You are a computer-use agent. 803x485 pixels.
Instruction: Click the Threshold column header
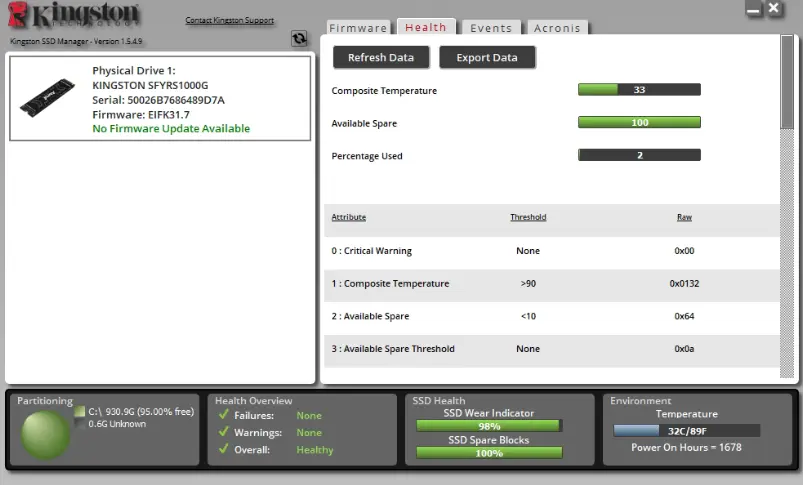(528, 217)
